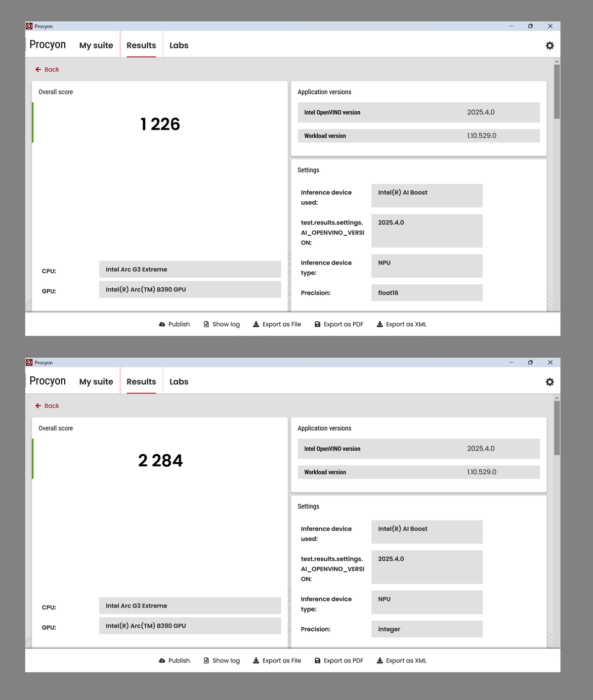Click Settings heading in bottom window
The width and height of the screenshot is (593, 700).
(x=308, y=506)
